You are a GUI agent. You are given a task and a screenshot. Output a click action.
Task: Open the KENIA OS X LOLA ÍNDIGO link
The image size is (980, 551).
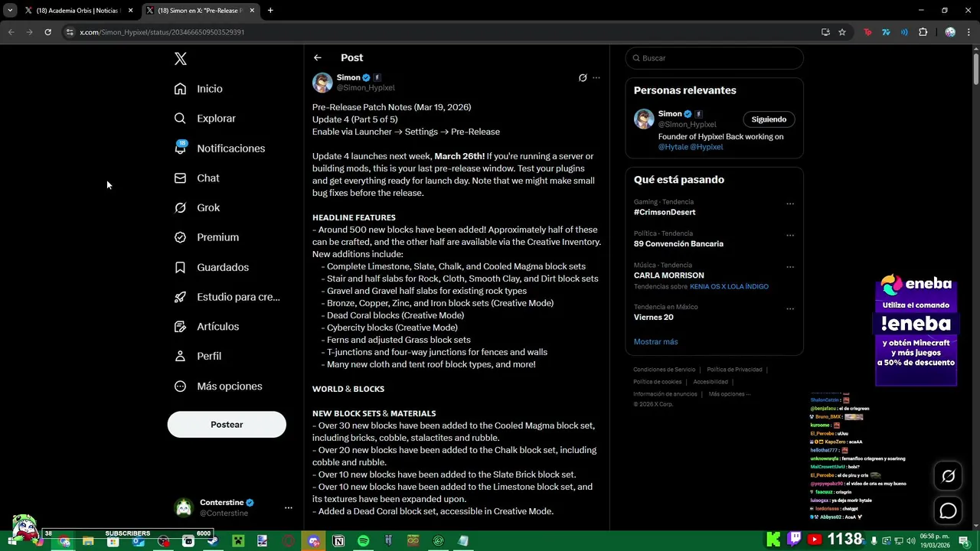[729, 287]
